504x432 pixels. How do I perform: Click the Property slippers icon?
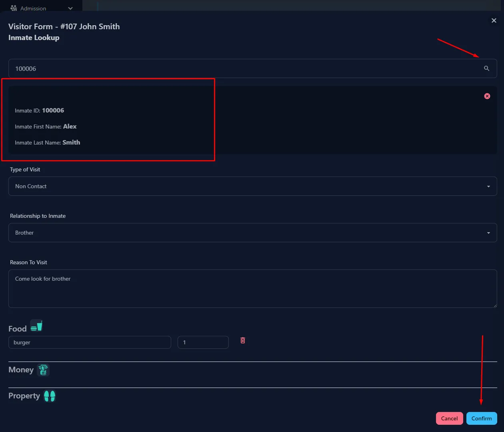(x=50, y=396)
